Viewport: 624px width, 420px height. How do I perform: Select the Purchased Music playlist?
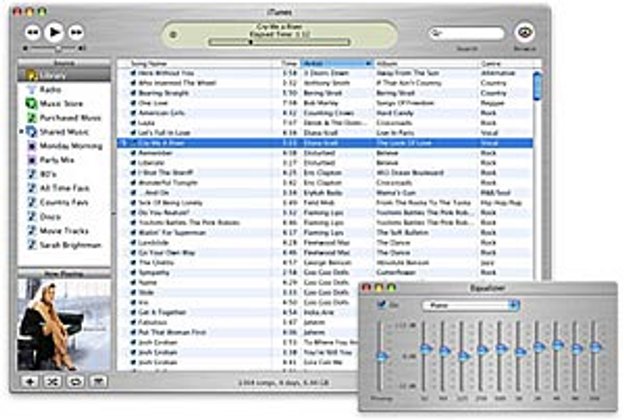(64, 118)
